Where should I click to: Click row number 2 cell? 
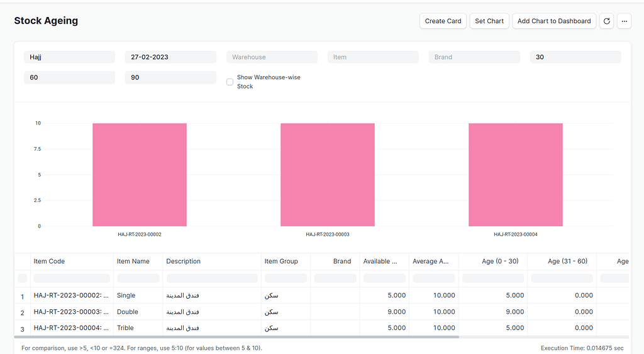(x=23, y=313)
